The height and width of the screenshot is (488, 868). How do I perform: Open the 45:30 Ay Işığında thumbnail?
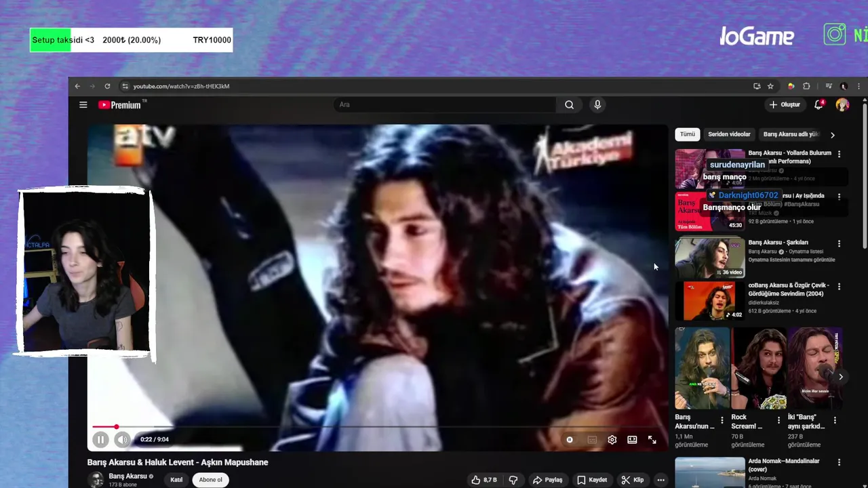coord(709,211)
